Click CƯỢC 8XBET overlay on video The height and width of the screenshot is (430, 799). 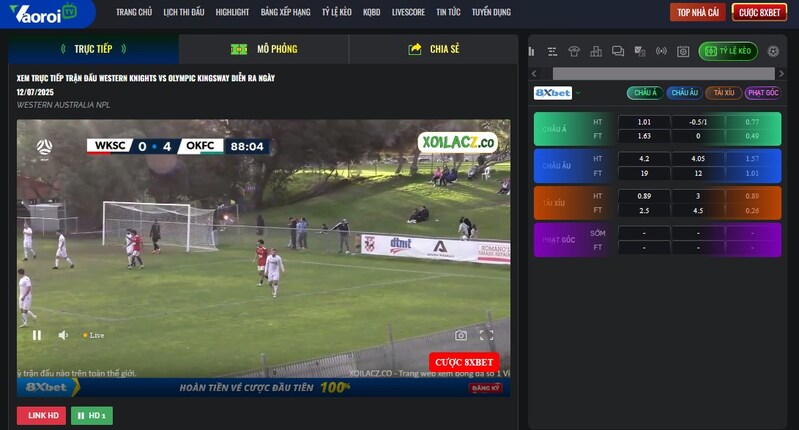(464, 362)
